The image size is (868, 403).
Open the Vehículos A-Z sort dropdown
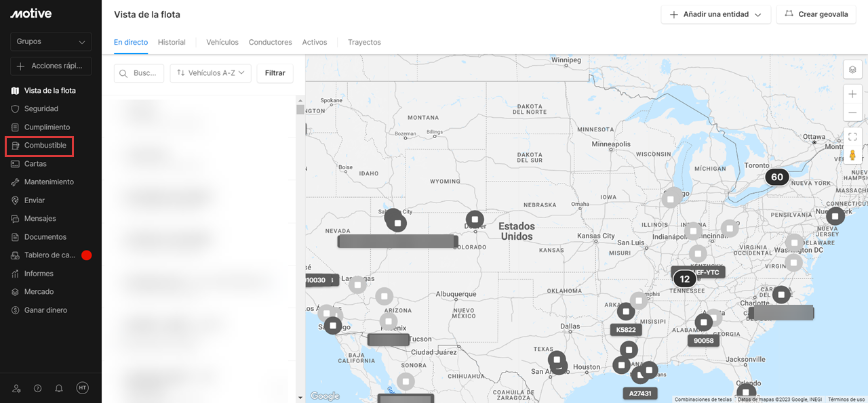click(x=211, y=73)
